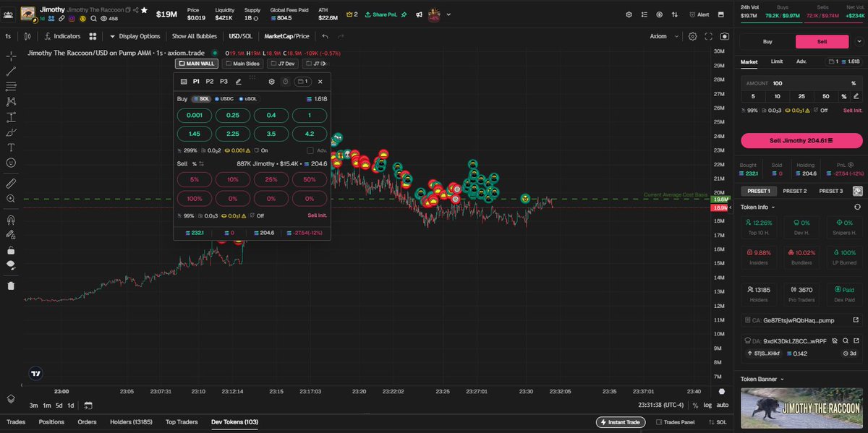
Task: Click the AMOUNT input field
Action: point(801,83)
